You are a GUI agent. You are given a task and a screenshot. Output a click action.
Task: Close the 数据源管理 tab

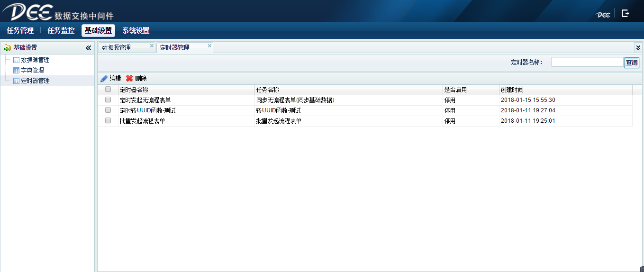[152, 46]
